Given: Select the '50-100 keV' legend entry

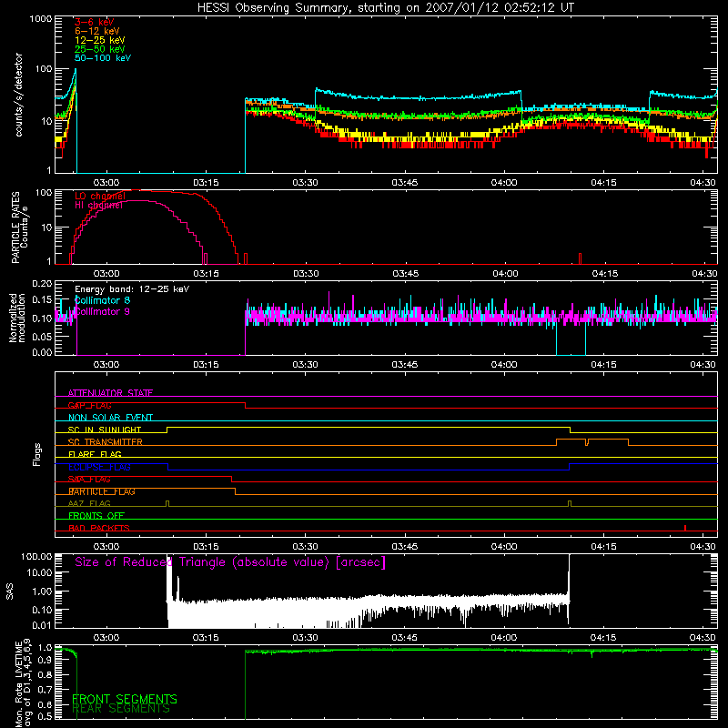Looking at the screenshot, I should click(103, 58).
